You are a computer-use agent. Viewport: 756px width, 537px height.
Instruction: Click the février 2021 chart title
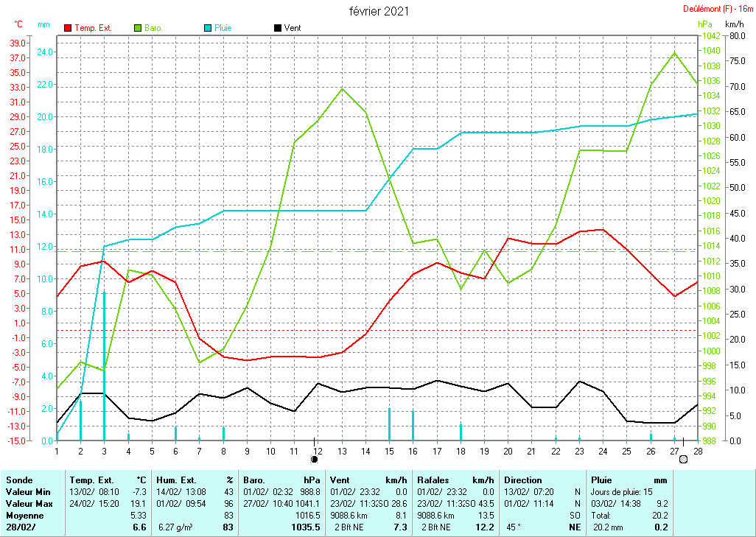(379, 11)
